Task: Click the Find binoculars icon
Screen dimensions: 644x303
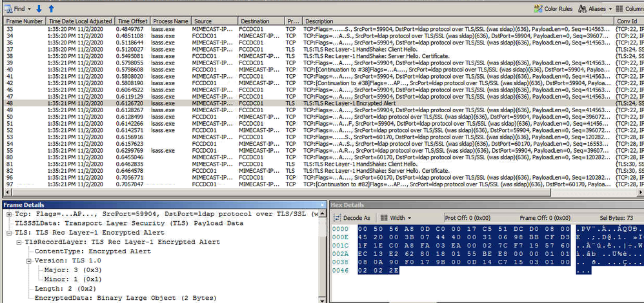Action: pos(7,8)
